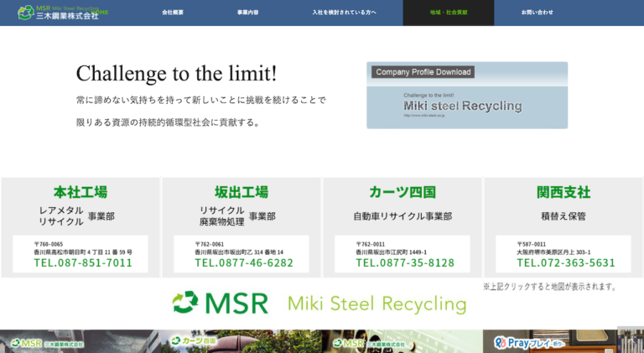This screenshot has width=644, height=353.
Task: Open the カーツ四国 card heading
Action: [402, 192]
